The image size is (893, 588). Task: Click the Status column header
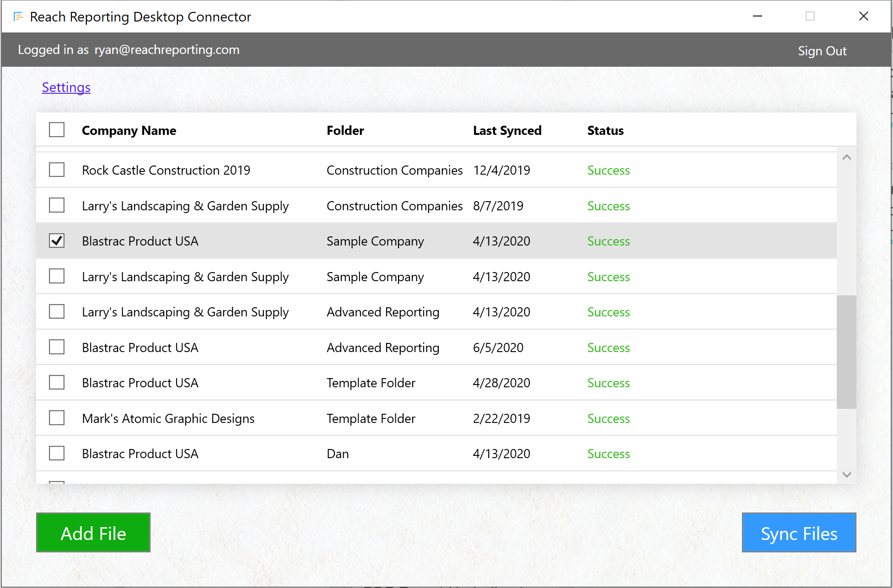click(x=605, y=131)
